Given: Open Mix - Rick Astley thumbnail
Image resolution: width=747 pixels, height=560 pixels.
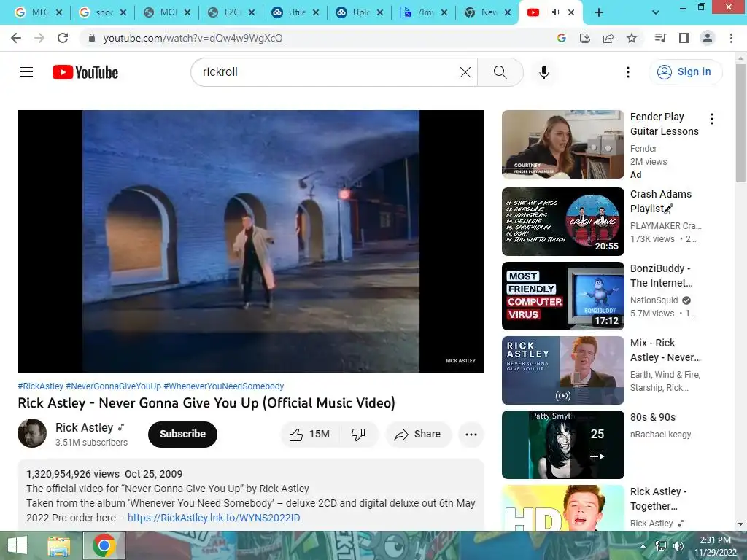Looking at the screenshot, I should (x=562, y=370).
